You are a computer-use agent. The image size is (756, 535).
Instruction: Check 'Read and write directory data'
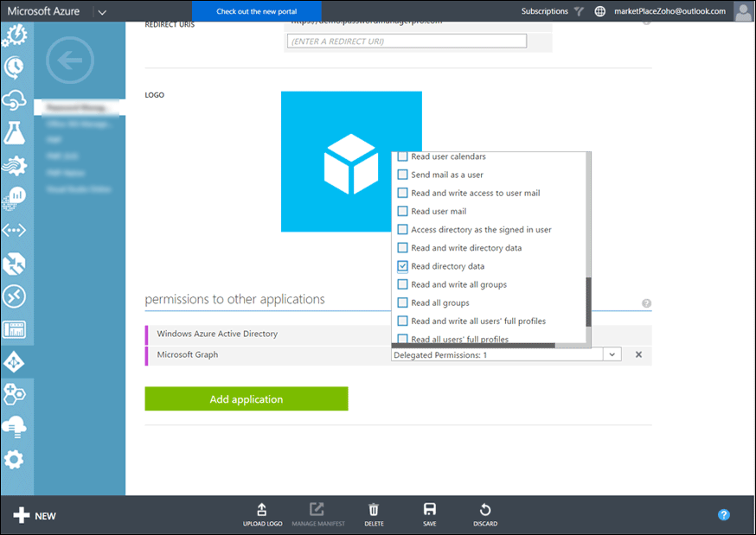(402, 248)
